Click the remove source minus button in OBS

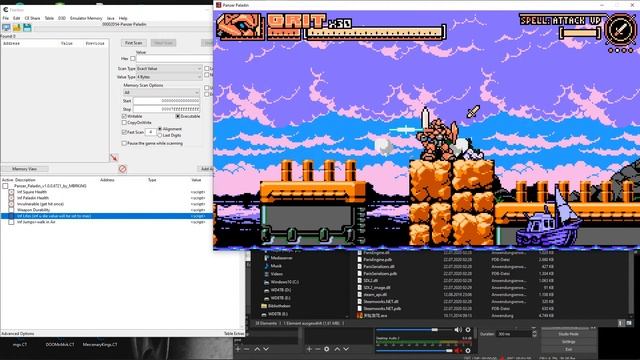(x=318, y=349)
